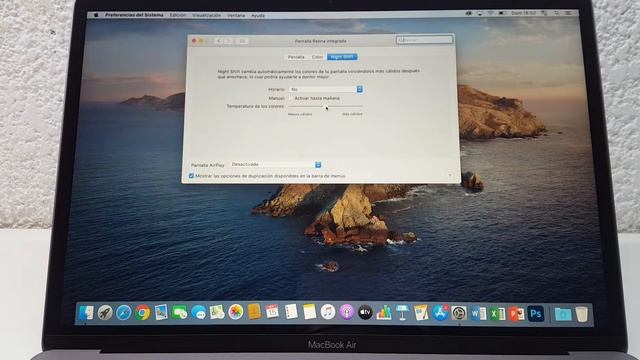This screenshot has width=640, height=360.
Task: Switch to the Pantalla tab
Action: pyautogui.click(x=296, y=57)
